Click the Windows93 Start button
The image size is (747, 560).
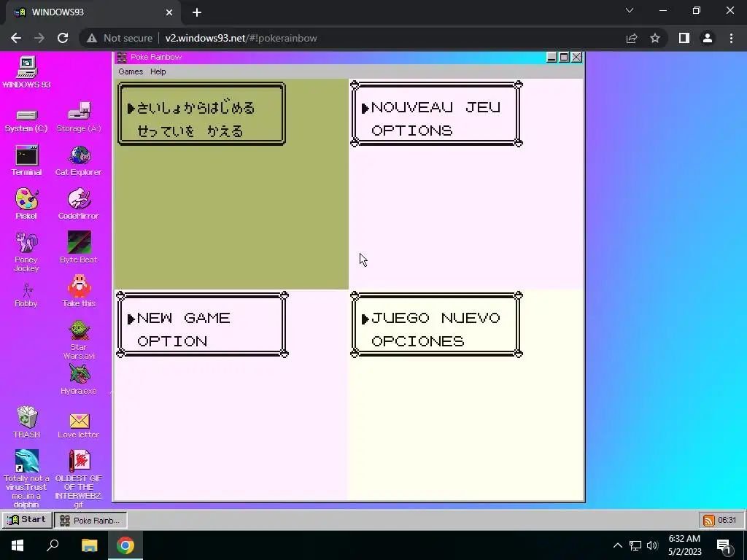pos(27,519)
